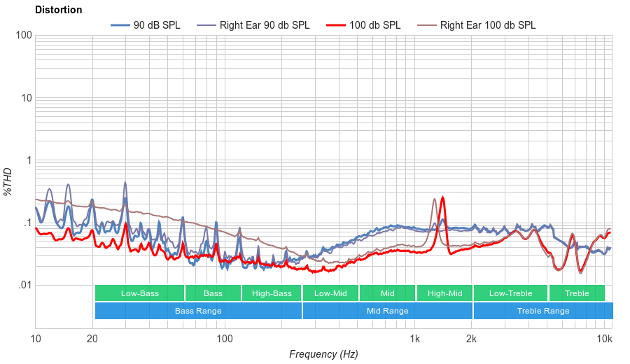Click the blue Bass Range bar
This screenshot has width=630, height=364.
[x=198, y=311]
